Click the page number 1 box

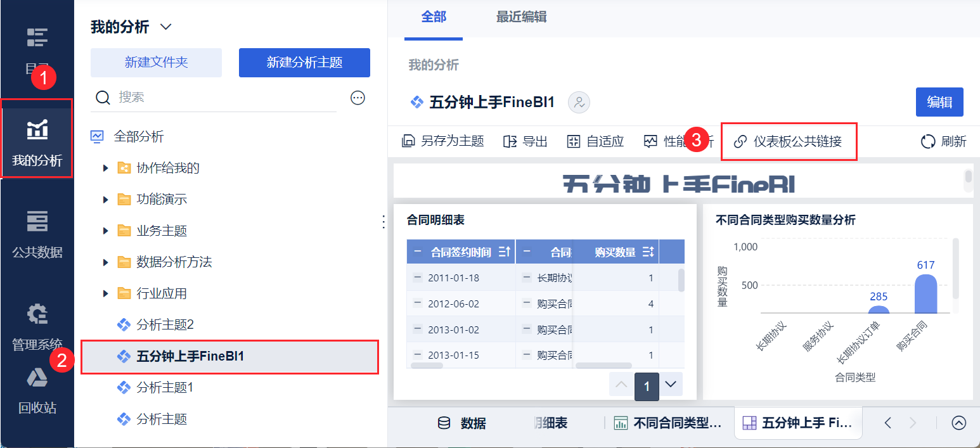(x=647, y=387)
